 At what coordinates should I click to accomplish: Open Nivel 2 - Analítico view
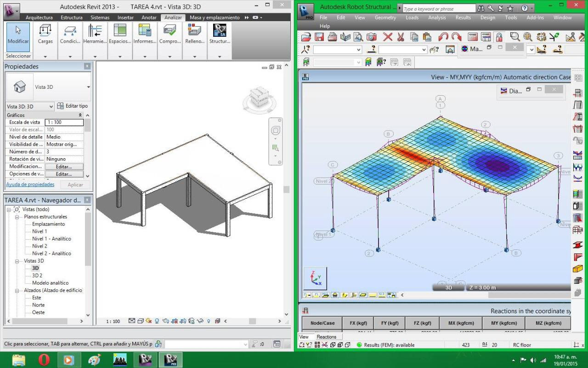click(x=51, y=253)
